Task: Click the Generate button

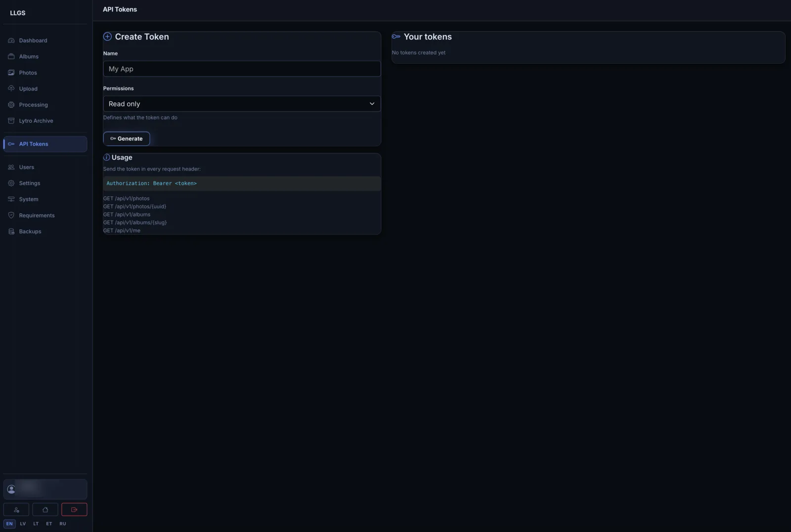Action: click(x=127, y=138)
